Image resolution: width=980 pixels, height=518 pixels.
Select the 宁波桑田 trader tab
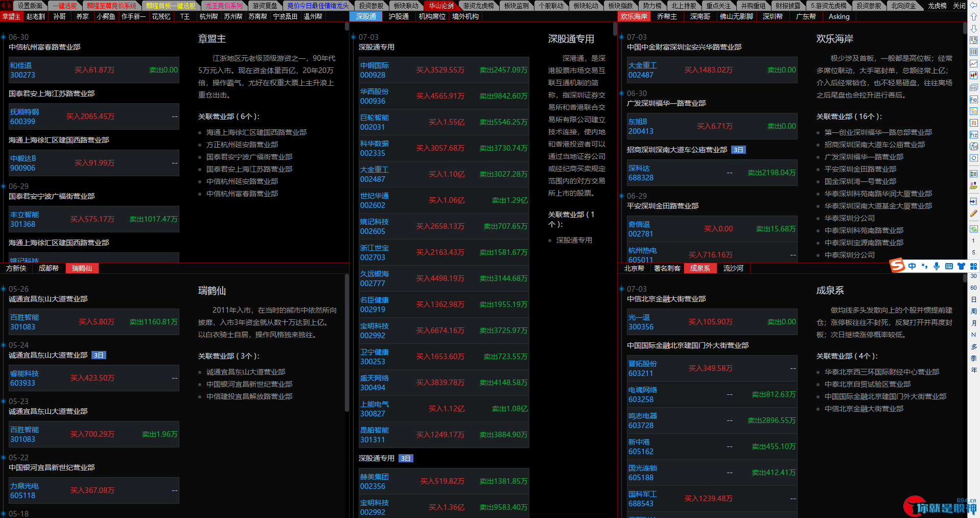pos(285,16)
